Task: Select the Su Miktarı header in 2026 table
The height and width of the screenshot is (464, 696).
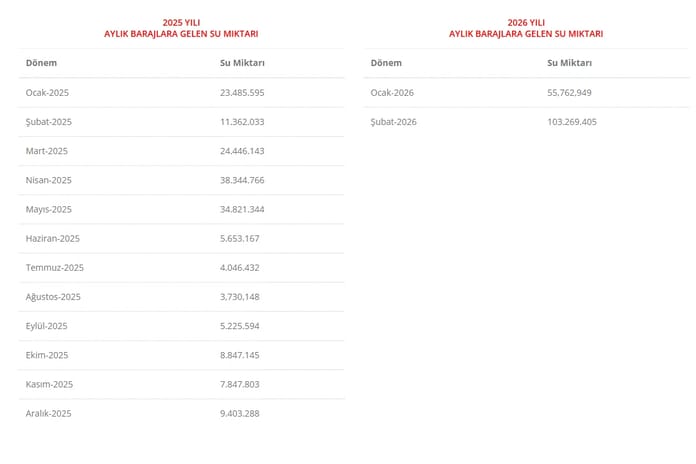Action: point(569,63)
